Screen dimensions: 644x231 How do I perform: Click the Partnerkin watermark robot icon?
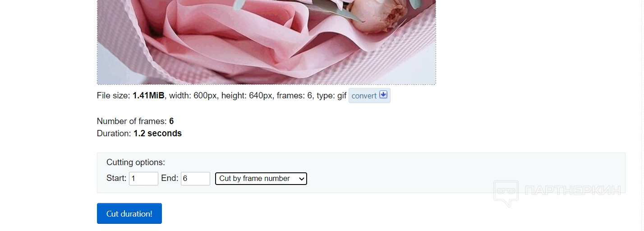[506, 193]
